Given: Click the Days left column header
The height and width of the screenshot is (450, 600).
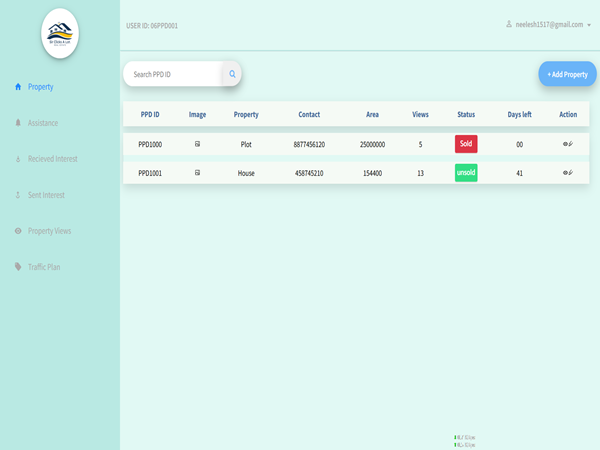Looking at the screenshot, I should (519, 115).
